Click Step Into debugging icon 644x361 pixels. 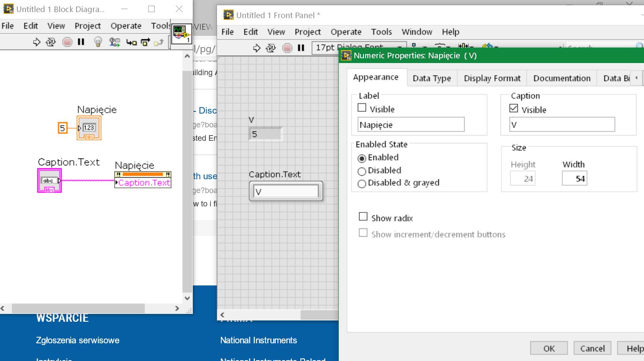[131, 42]
